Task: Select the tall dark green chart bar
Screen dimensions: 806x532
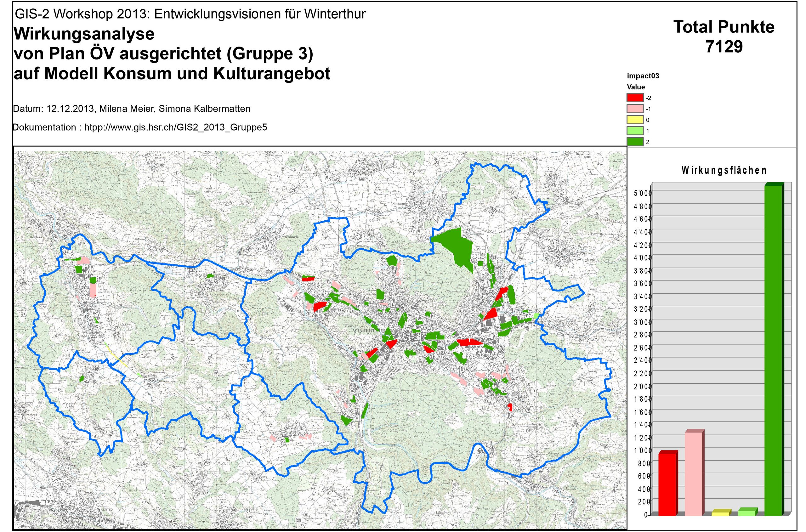Action: [x=773, y=349]
